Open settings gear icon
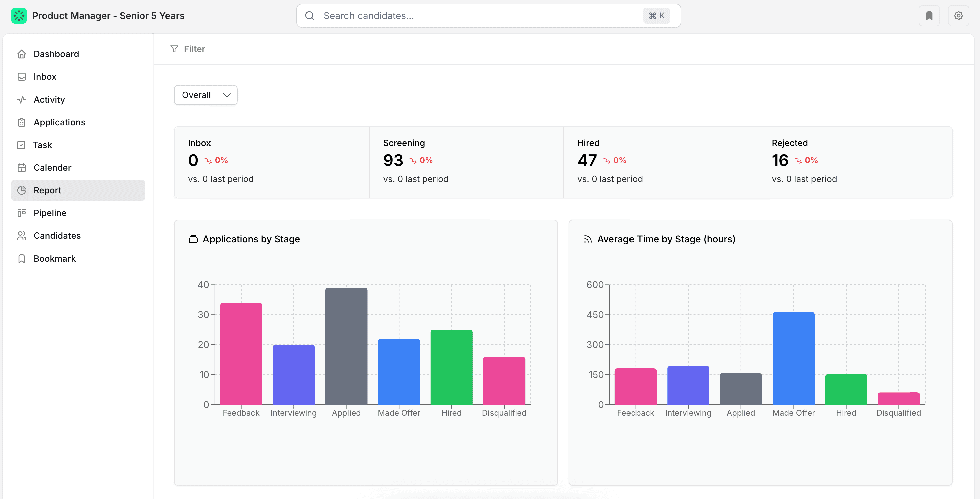Viewport: 980px width, 499px height. click(x=958, y=16)
